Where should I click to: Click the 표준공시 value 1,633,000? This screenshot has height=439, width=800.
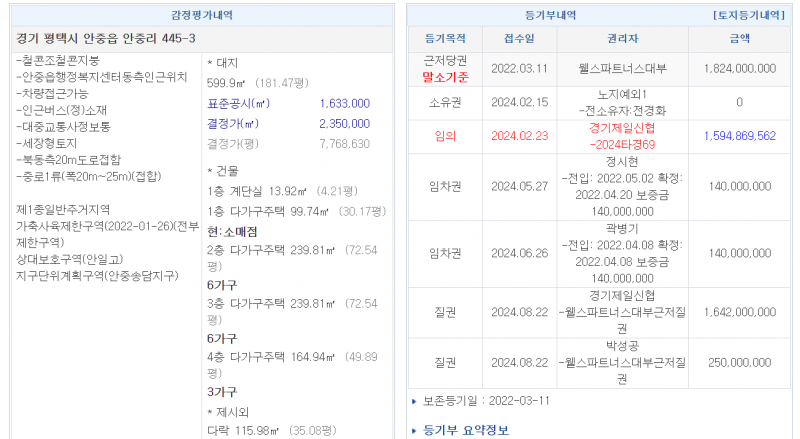pyautogui.click(x=344, y=103)
